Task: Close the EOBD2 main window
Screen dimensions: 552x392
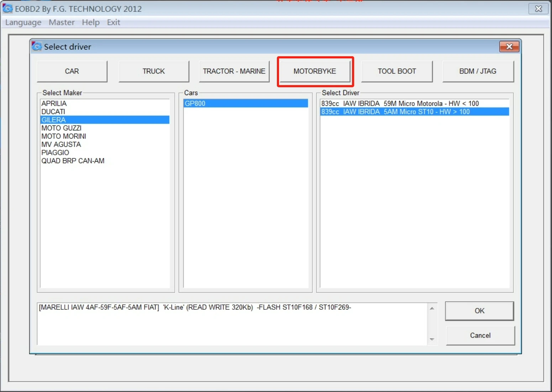Action: pyautogui.click(x=538, y=9)
